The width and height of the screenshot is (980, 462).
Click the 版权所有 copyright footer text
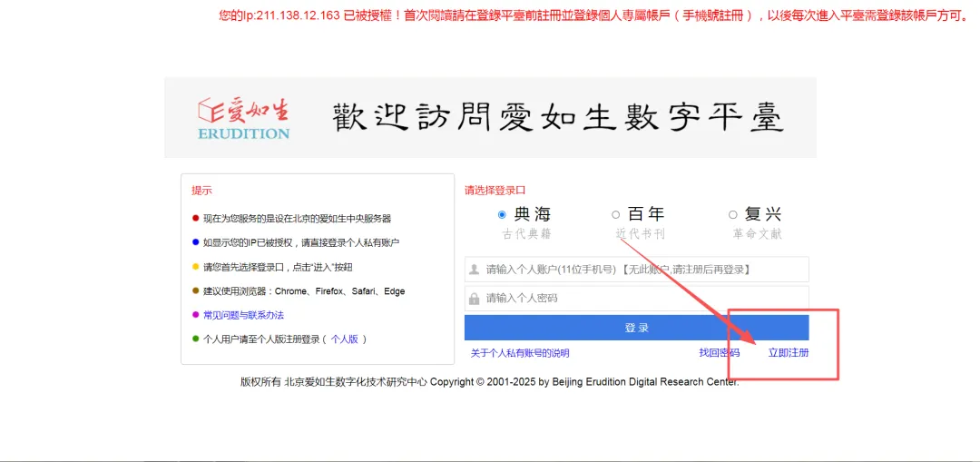tap(489, 382)
